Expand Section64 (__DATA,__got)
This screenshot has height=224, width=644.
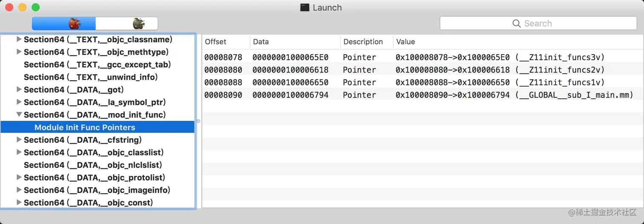19,90
